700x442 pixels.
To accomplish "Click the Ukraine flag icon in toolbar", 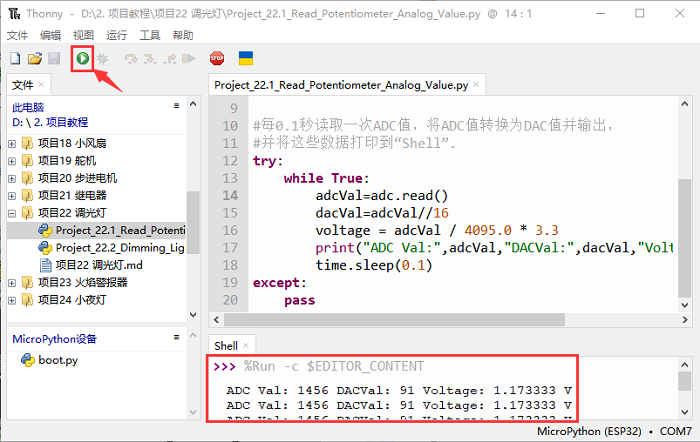I will (245, 59).
